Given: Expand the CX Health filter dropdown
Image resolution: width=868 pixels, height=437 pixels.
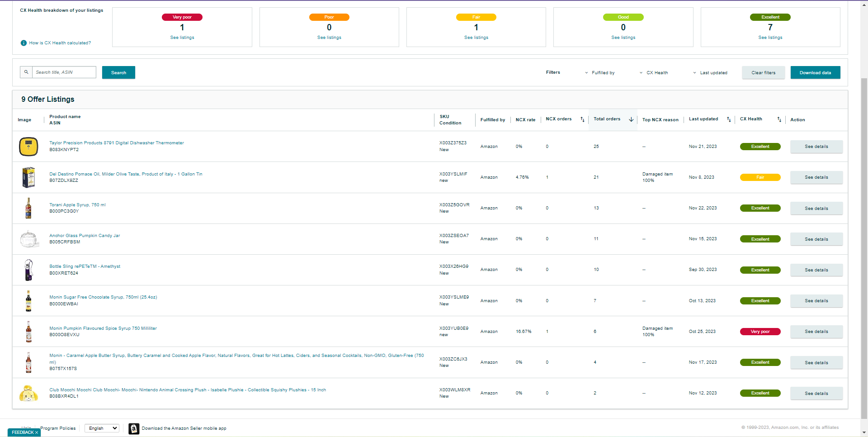Looking at the screenshot, I should coord(654,73).
